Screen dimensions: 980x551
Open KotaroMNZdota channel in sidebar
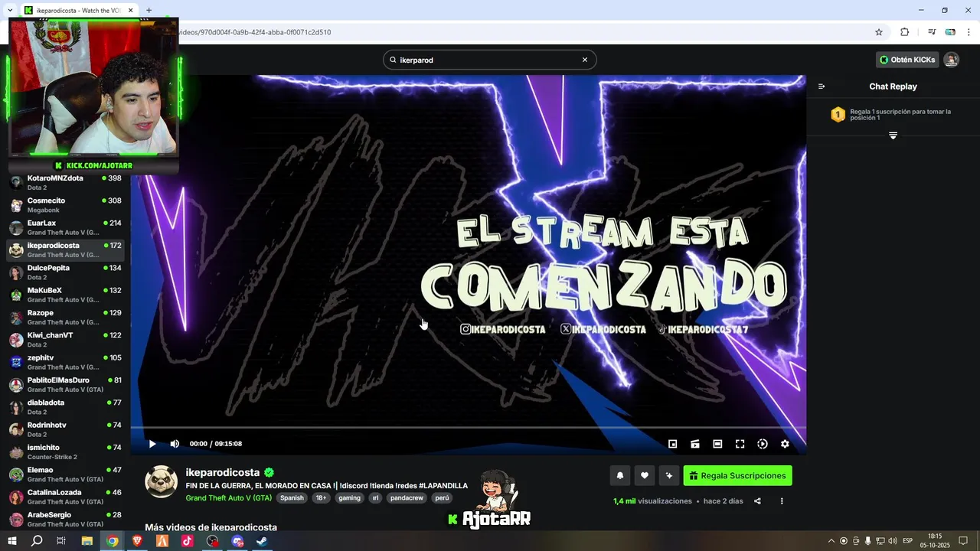click(65, 183)
